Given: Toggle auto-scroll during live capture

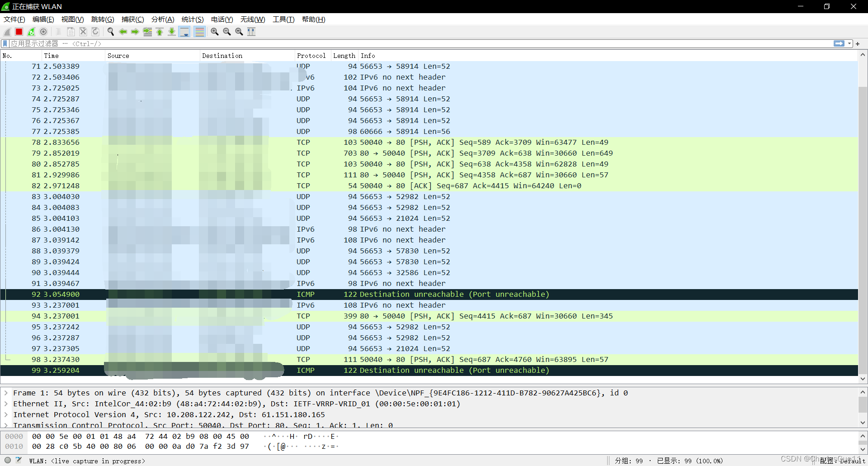Looking at the screenshot, I should (184, 32).
